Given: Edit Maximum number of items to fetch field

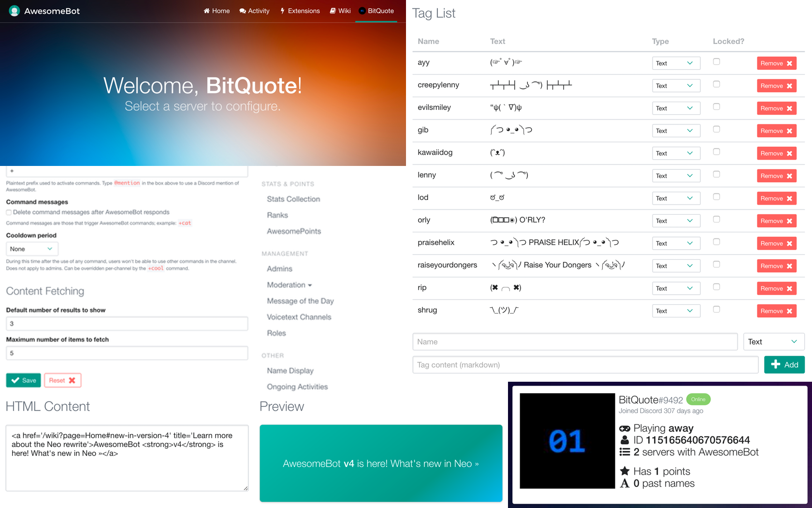Looking at the screenshot, I should point(127,353).
